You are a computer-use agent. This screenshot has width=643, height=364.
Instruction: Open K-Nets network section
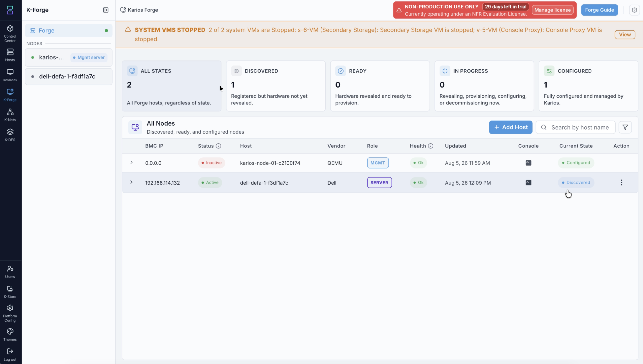pos(10,115)
